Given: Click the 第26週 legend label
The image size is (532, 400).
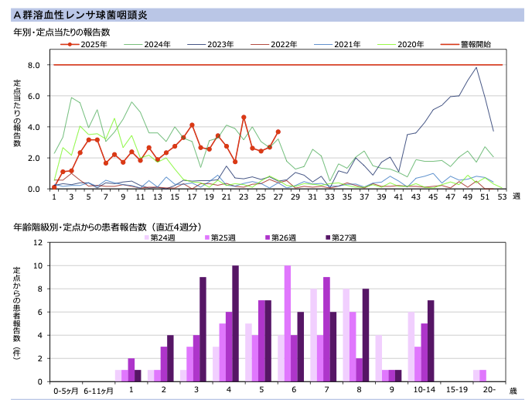Looking at the screenshot, I should point(284,238).
